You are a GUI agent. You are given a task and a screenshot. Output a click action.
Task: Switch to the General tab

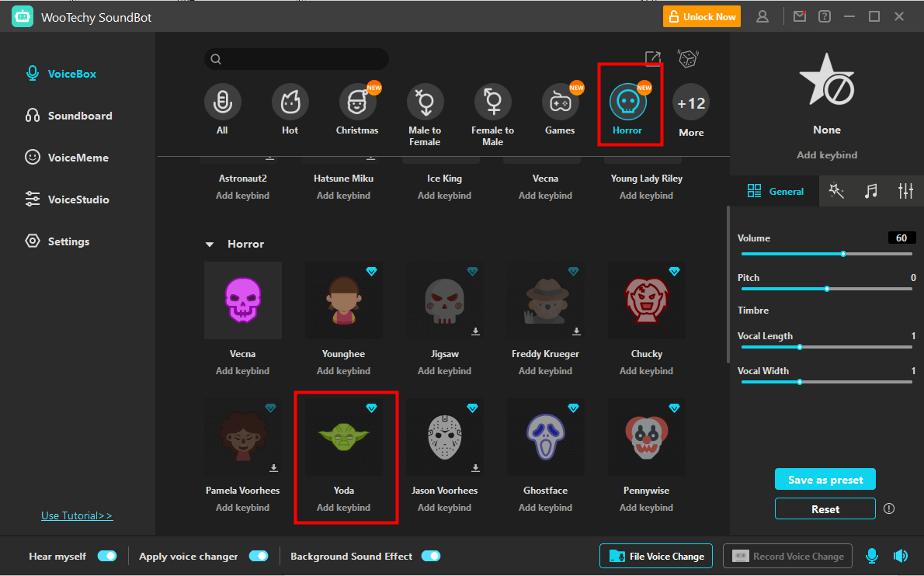tap(775, 191)
